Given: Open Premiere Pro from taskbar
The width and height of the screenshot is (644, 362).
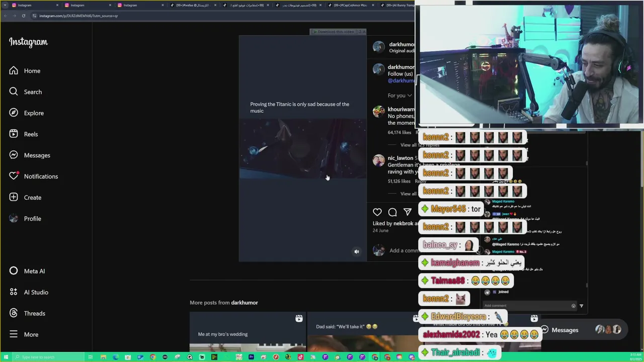Looking at the screenshot, I should (x=251, y=357).
